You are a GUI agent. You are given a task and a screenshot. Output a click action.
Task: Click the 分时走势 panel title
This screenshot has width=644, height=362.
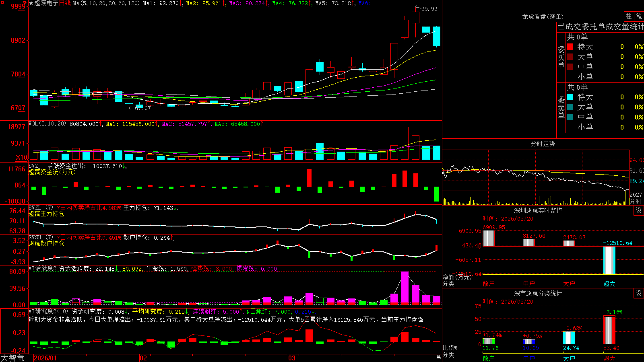(543, 144)
